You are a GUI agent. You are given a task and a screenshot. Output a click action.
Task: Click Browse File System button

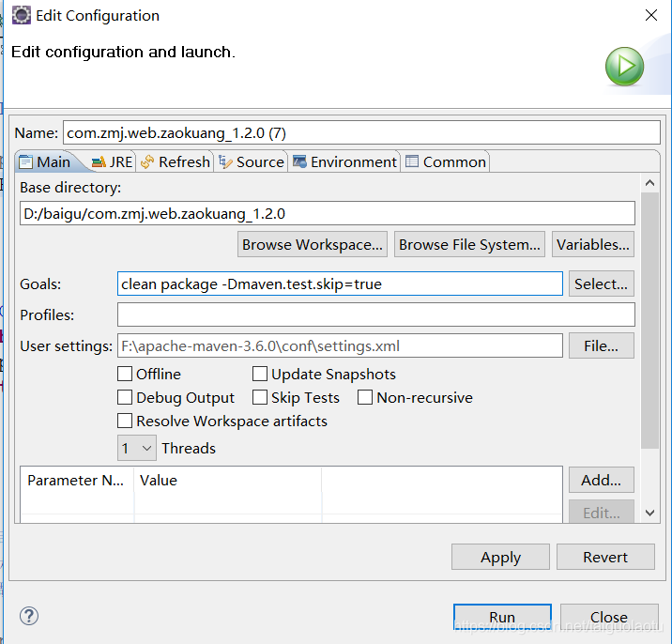pyautogui.click(x=469, y=244)
